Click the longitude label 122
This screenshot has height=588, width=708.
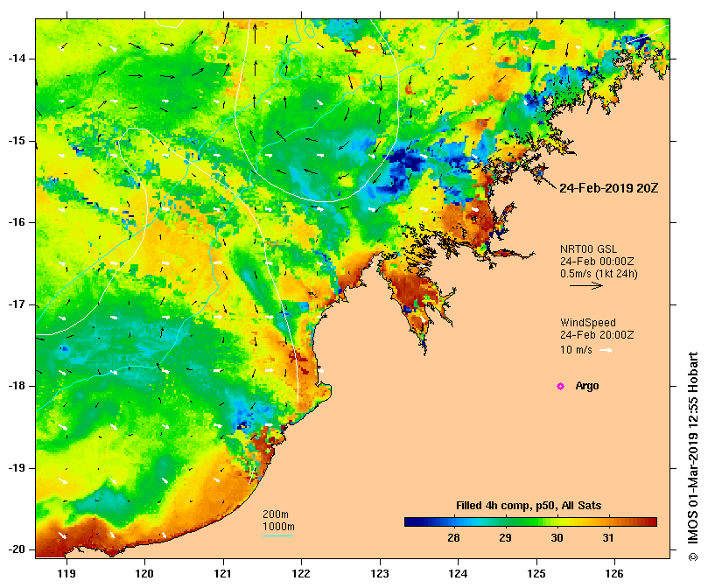(301, 573)
